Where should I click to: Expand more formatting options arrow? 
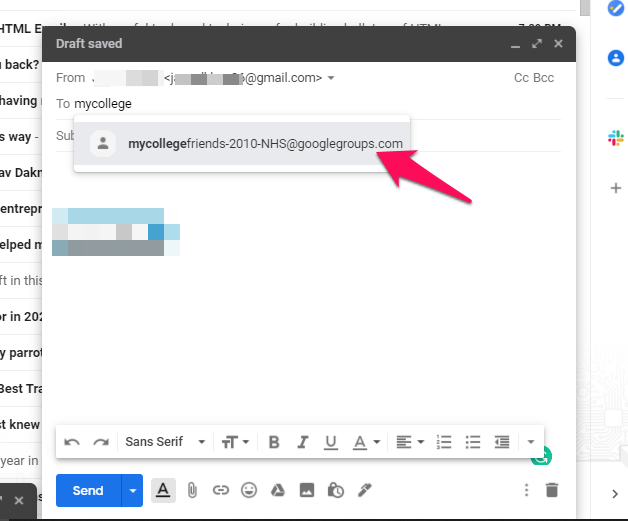(x=531, y=442)
